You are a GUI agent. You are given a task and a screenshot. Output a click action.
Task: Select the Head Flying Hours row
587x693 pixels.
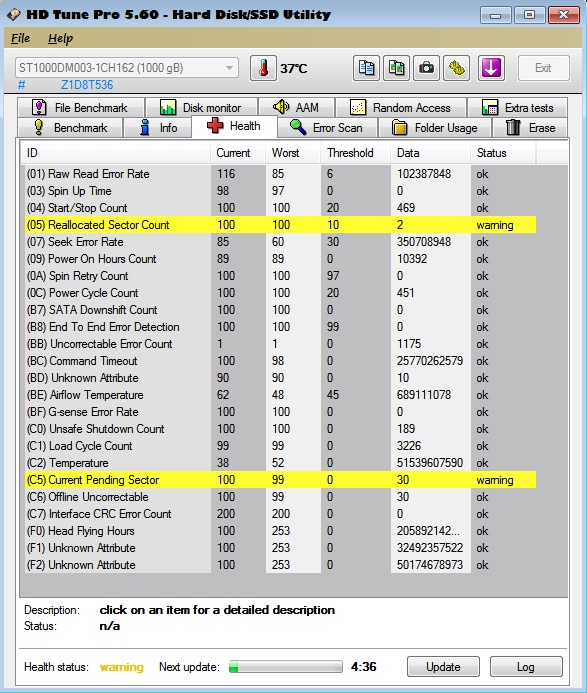point(280,531)
